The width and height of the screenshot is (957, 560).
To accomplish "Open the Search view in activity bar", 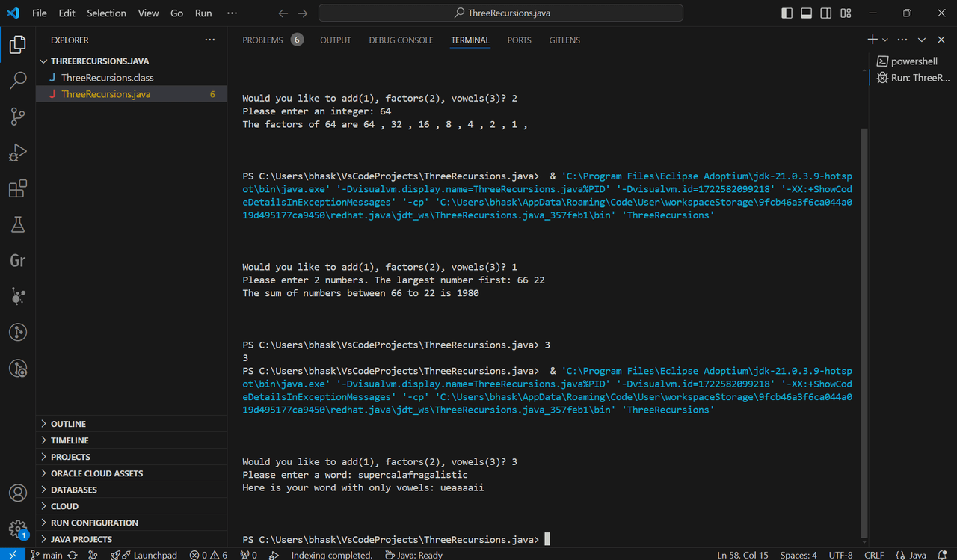I will click(17, 81).
